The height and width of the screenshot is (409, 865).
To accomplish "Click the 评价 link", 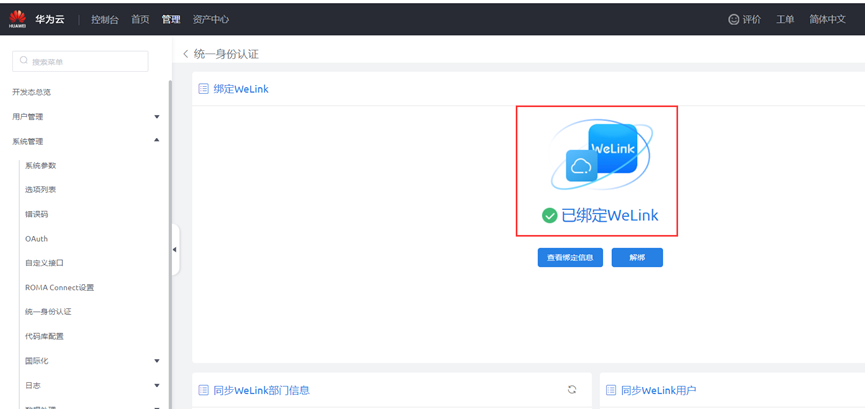I will tap(751, 19).
